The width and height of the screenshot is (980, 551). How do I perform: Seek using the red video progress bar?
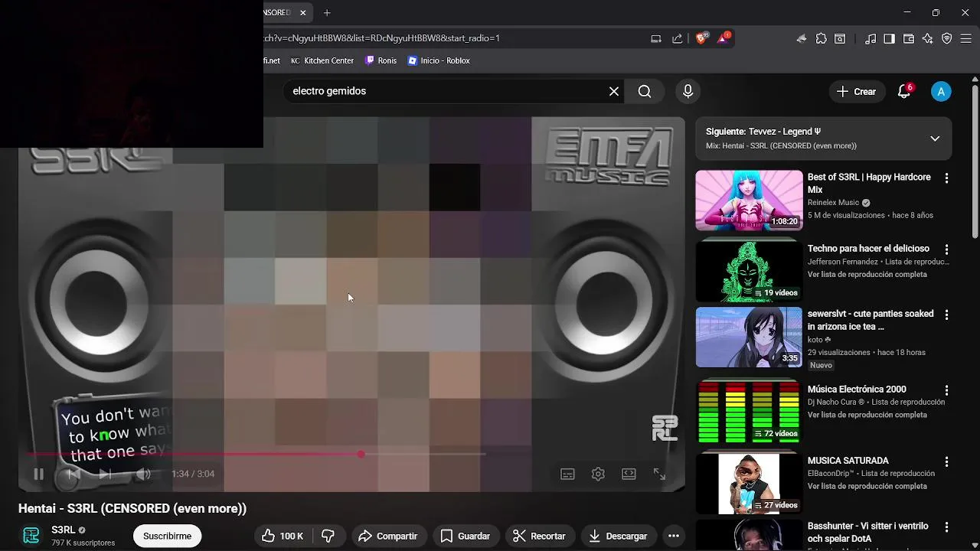click(257, 454)
